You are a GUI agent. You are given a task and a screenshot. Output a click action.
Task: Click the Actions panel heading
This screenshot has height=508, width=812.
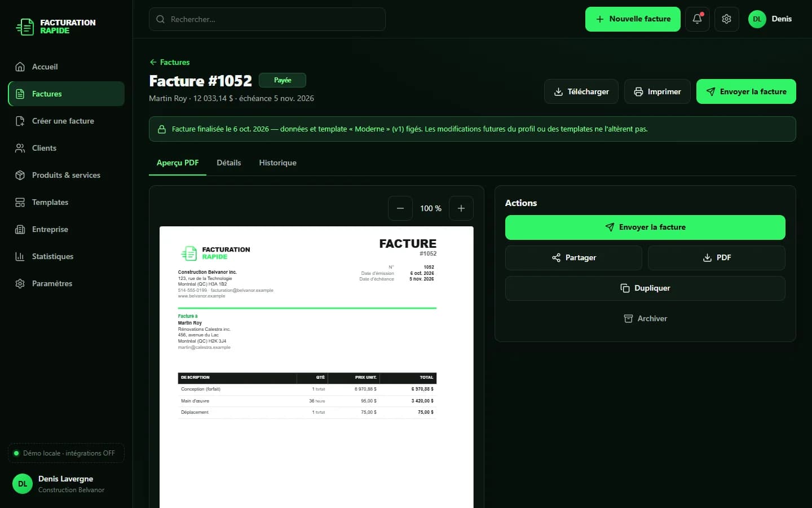pos(521,203)
